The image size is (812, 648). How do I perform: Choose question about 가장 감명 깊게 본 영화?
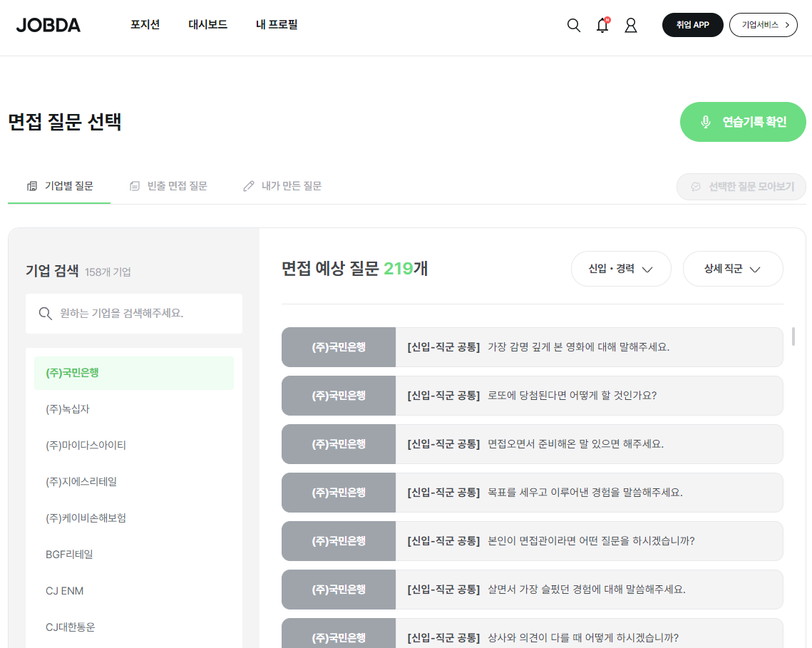532,347
